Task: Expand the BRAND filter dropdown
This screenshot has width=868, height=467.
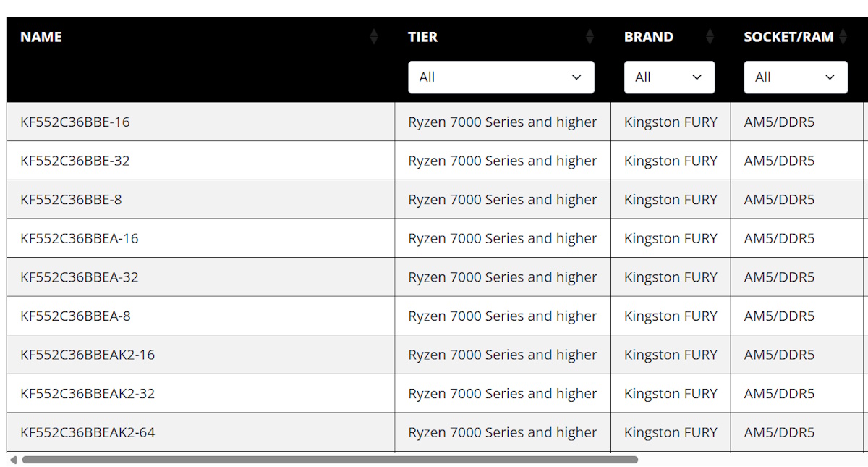Action: (x=669, y=77)
